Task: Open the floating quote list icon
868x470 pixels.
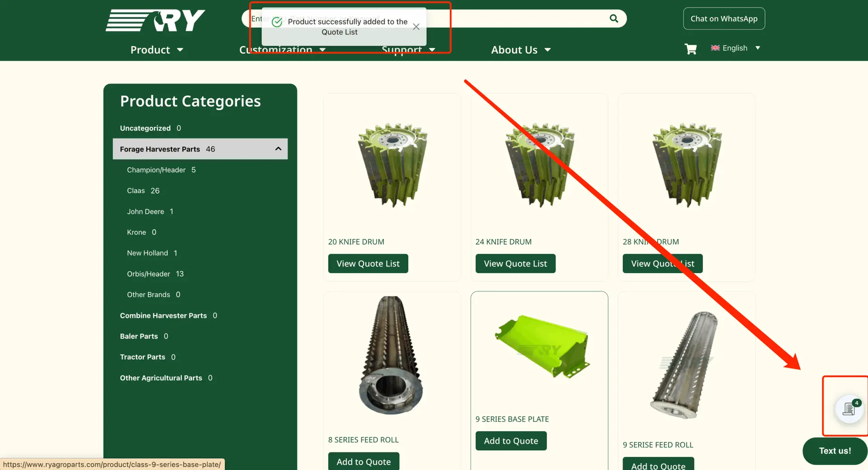Action: [849, 409]
